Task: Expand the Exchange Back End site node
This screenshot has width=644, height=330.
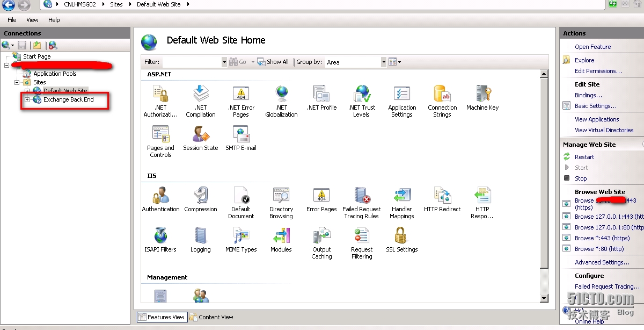Action: [27, 99]
